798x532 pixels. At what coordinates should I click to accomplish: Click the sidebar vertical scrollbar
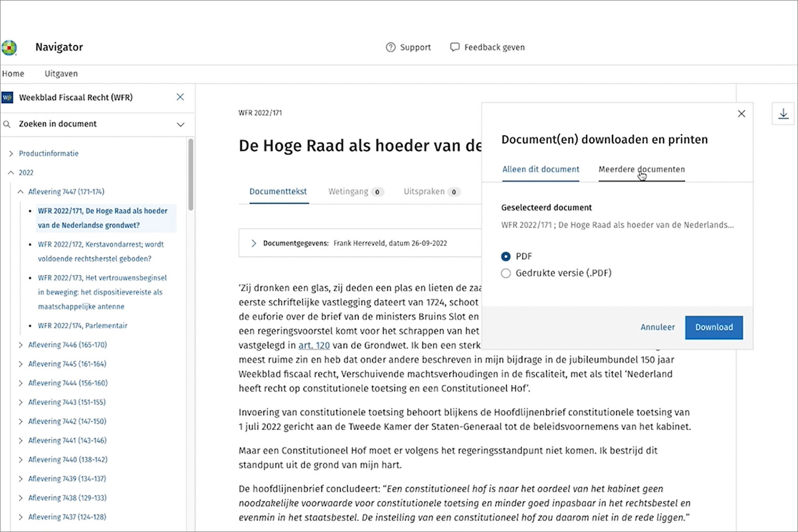point(191,174)
